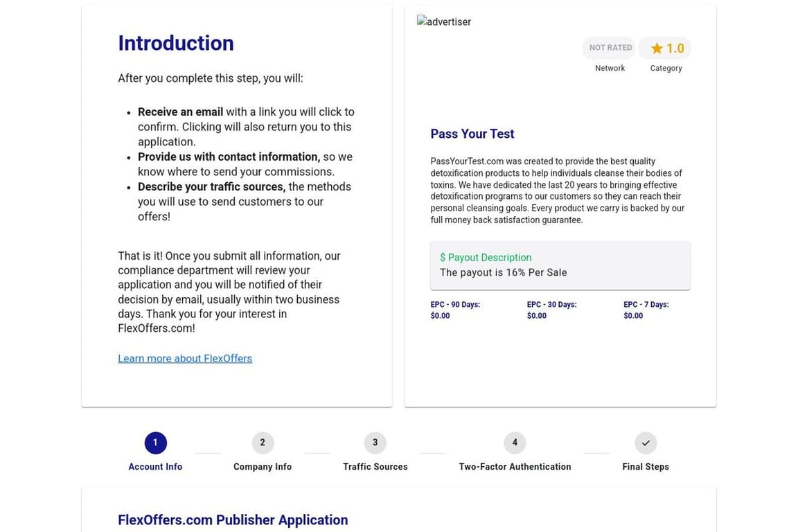Jump to step 3 Traffic Sources circle
The height and width of the screenshot is (532, 798).
375,443
